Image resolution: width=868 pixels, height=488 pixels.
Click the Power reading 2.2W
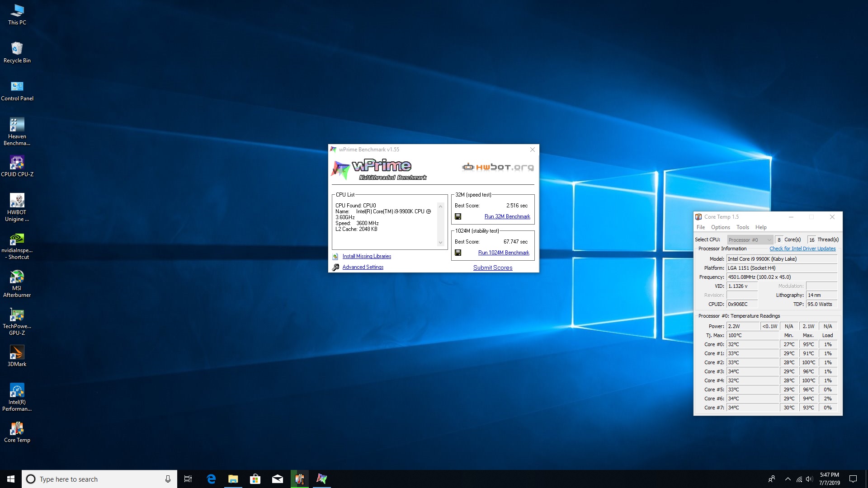[x=743, y=326]
